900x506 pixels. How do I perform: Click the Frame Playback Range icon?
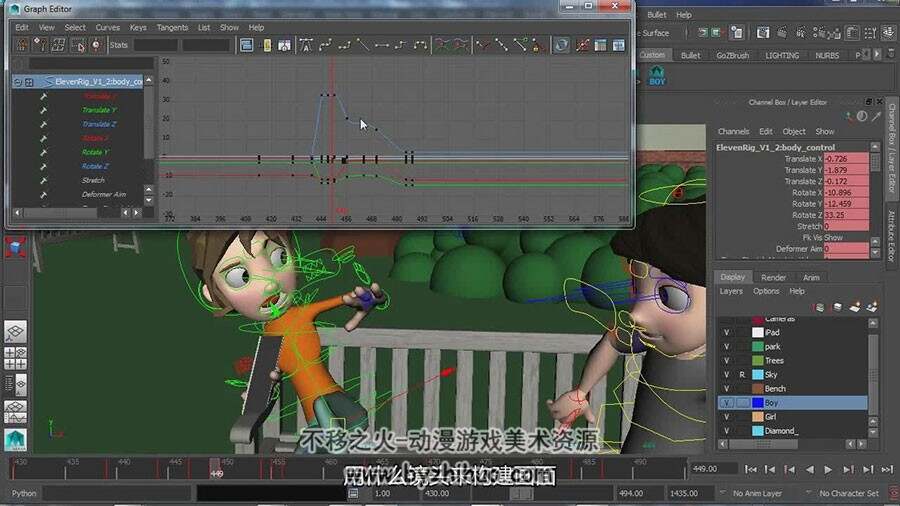click(266, 45)
